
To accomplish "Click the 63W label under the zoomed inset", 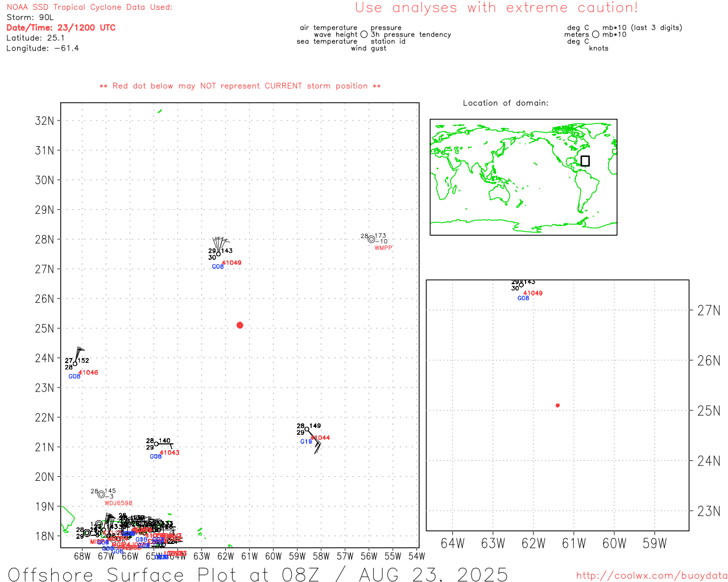I will click(x=493, y=543).
